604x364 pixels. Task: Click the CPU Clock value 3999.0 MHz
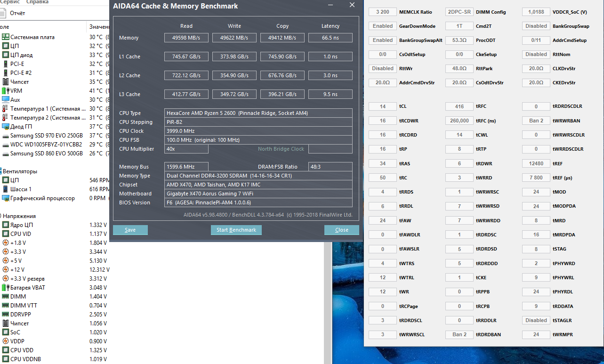point(258,131)
